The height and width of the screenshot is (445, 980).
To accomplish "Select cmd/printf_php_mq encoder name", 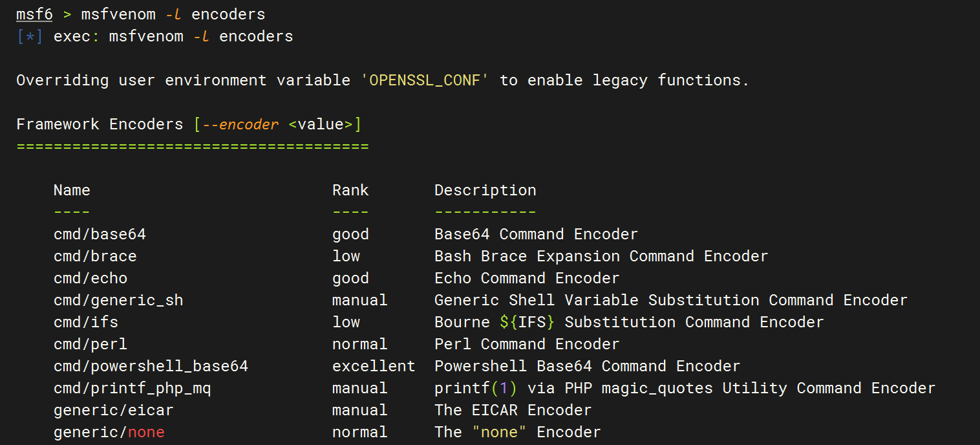I will [x=133, y=388].
